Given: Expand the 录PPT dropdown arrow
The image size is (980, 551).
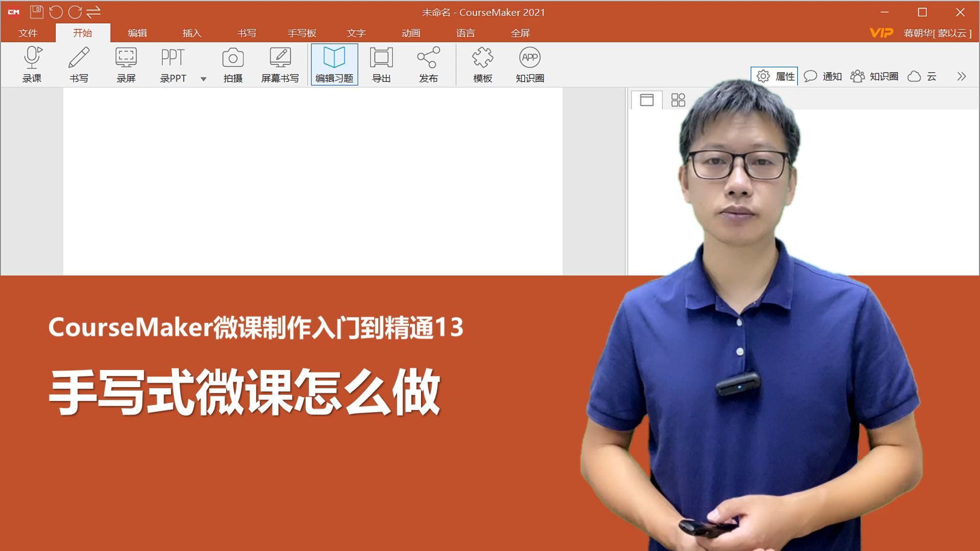Looking at the screenshot, I should tap(203, 79).
